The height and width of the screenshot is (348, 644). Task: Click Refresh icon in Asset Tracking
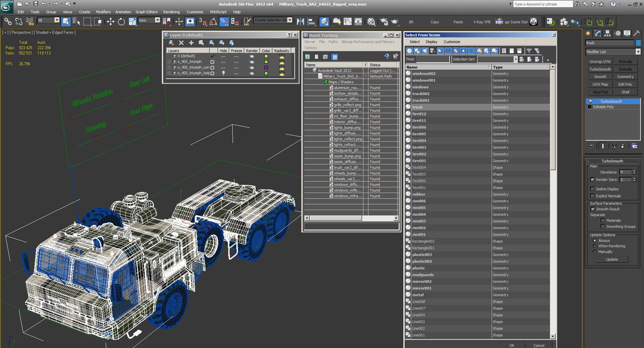pos(308,57)
